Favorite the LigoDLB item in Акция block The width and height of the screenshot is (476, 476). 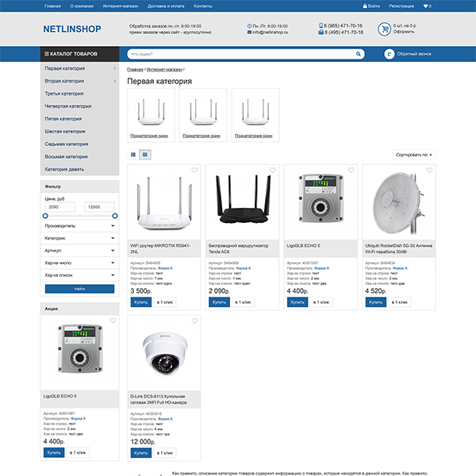[113, 321]
